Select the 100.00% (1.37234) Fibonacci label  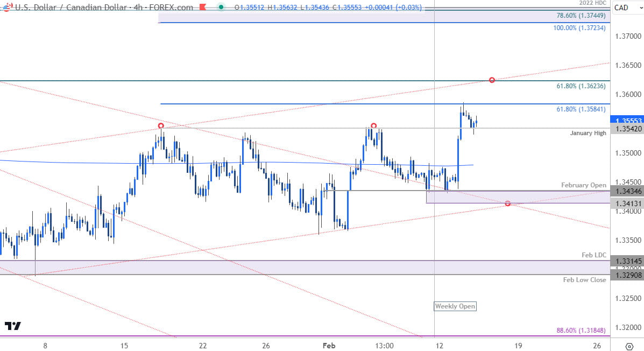[x=579, y=28]
